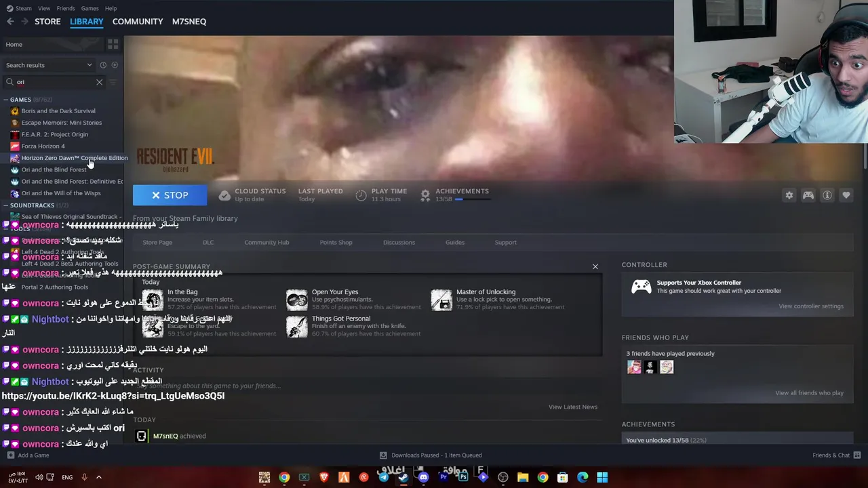Close the Post-Game Summary panel
This screenshot has height=488, width=868.
pyautogui.click(x=595, y=266)
